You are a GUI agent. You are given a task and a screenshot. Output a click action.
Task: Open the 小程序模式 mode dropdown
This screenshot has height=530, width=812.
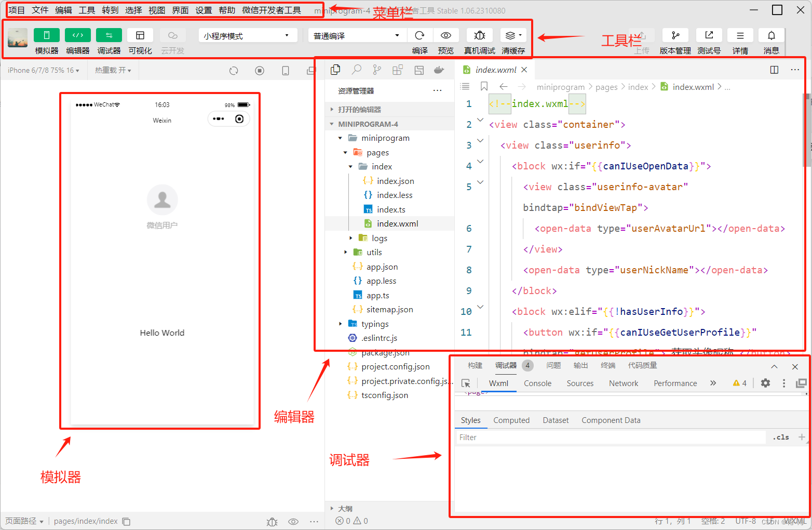[x=248, y=35]
